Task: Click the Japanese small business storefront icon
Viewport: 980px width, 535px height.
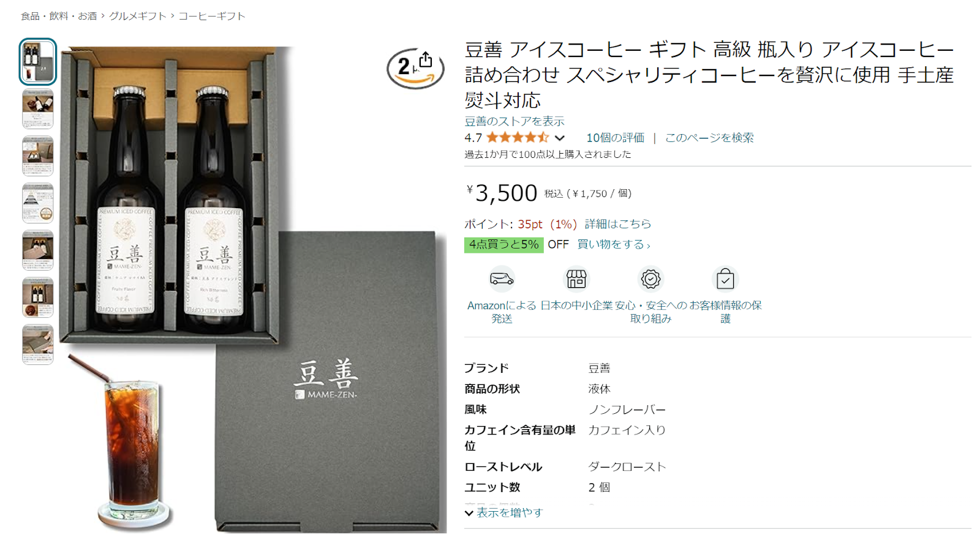Action: tap(576, 279)
